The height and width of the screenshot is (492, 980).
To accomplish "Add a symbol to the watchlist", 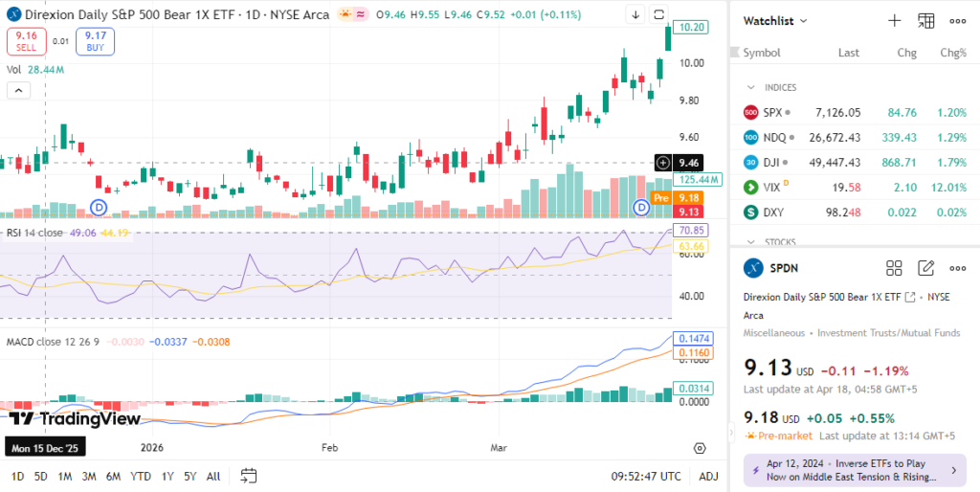I will (x=894, y=20).
